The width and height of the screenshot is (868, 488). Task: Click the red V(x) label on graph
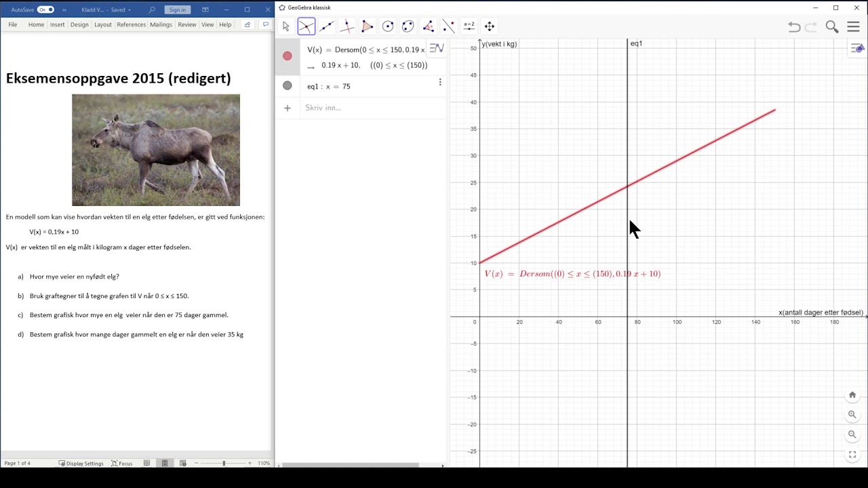coord(572,274)
